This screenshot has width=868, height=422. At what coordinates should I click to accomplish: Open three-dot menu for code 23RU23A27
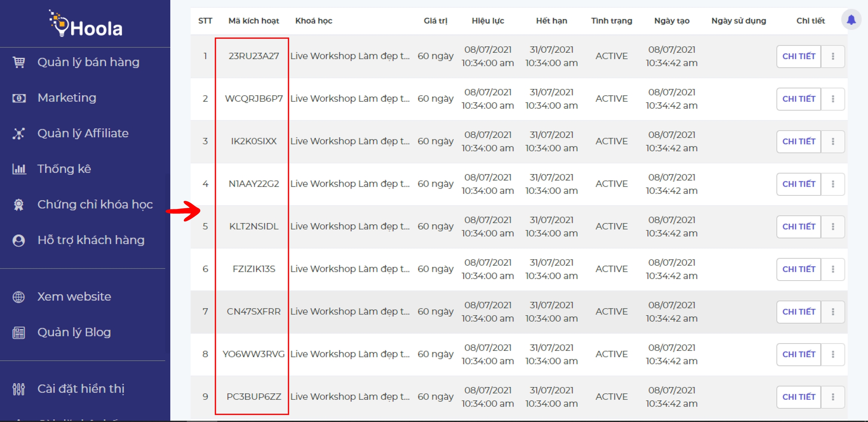click(833, 57)
